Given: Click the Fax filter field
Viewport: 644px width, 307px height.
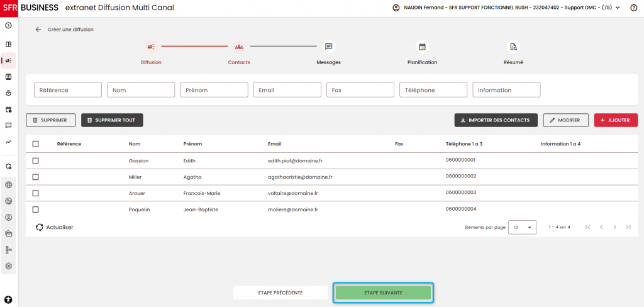Looking at the screenshot, I should [360, 90].
